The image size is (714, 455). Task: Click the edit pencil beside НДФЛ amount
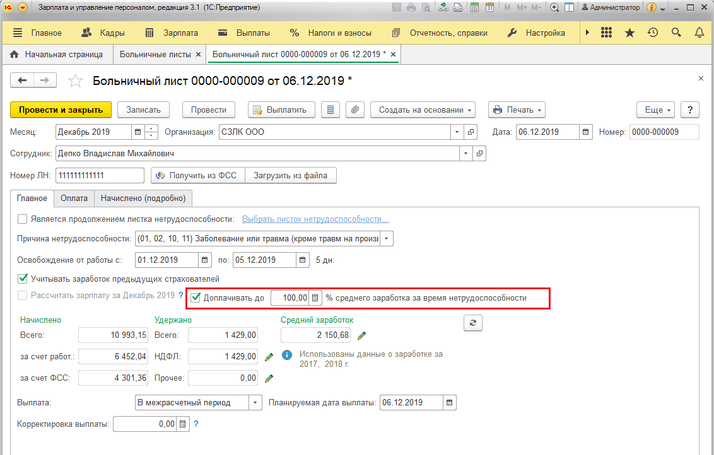(x=269, y=357)
